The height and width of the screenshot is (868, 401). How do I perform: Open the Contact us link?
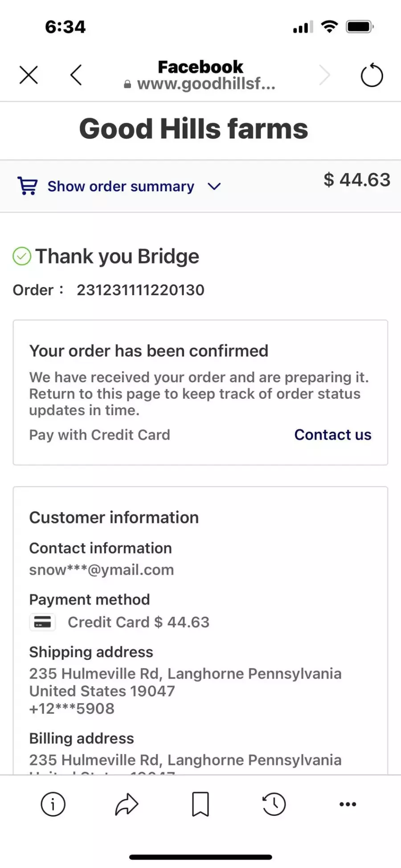(x=333, y=434)
